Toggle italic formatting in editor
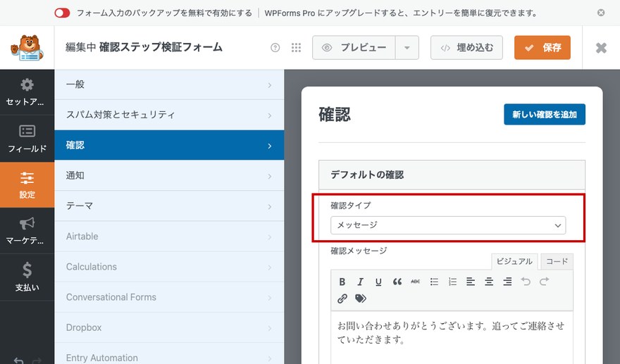Image resolution: width=620 pixels, height=364 pixels. pos(360,282)
